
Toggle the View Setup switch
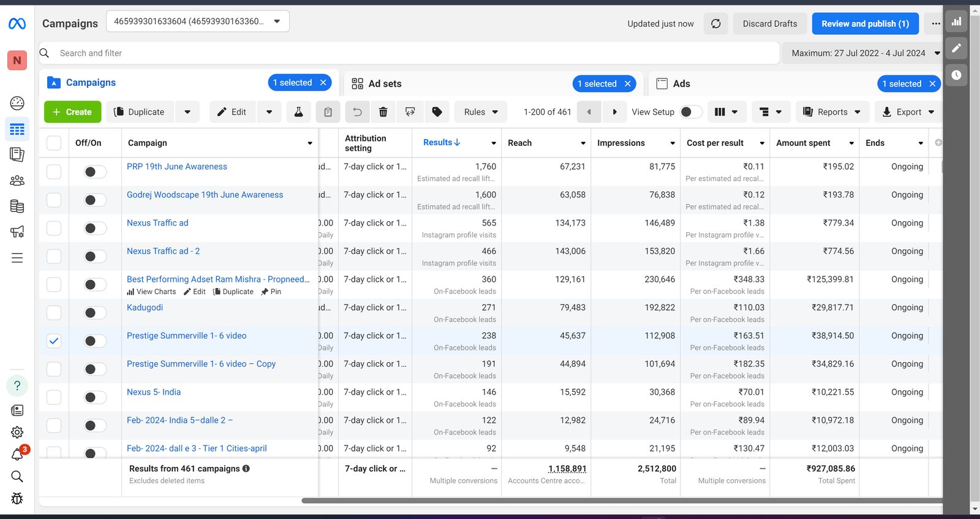coord(691,112)
